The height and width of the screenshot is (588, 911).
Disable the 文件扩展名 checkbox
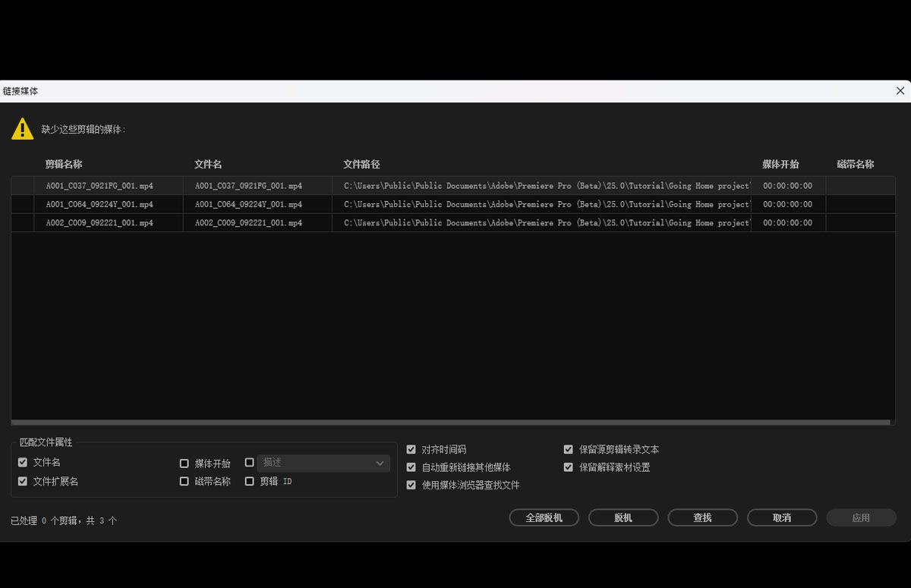23,481
